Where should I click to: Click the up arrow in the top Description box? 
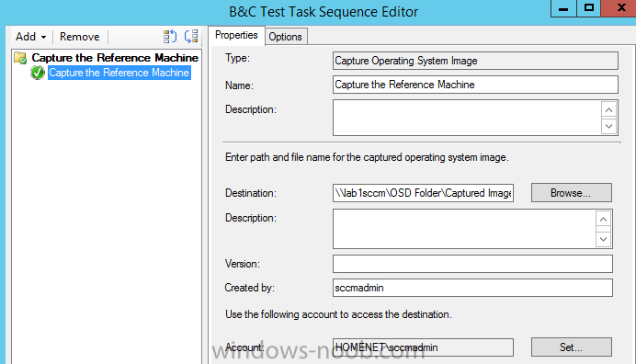(608, 110)
